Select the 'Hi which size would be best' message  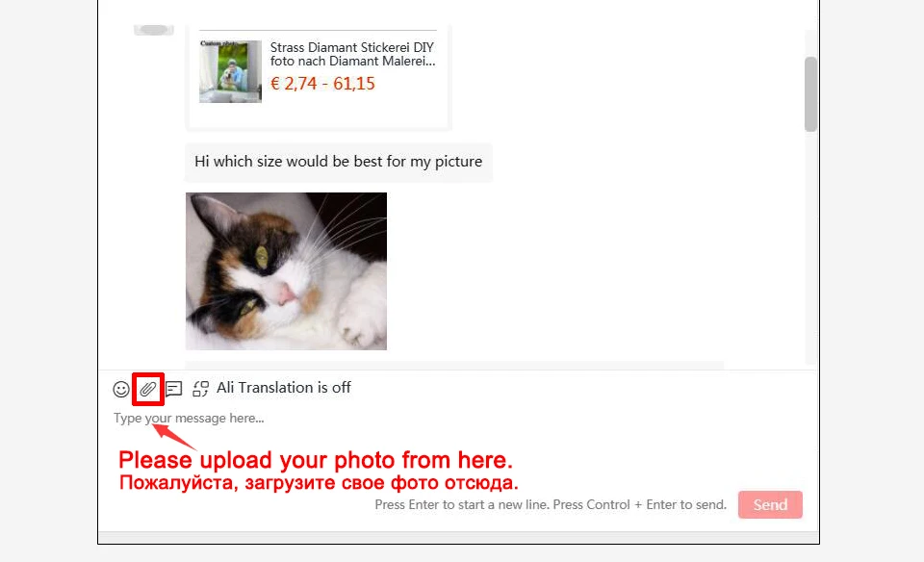click(x=338, y=162)
